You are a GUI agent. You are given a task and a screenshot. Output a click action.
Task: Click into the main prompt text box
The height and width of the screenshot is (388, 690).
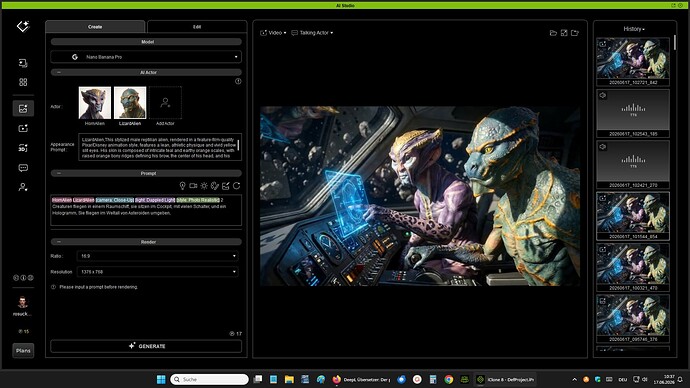point(146,210)
